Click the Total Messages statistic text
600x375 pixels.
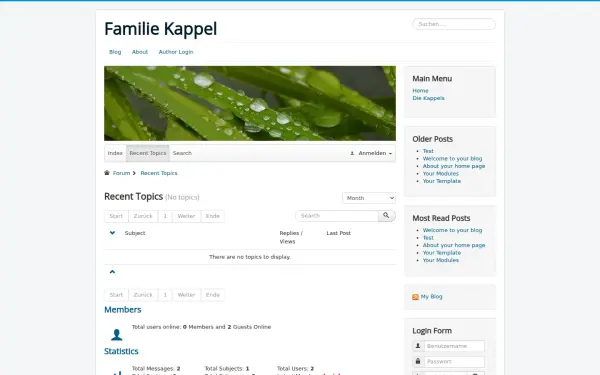pyautogui.click(x=156, y=368)
